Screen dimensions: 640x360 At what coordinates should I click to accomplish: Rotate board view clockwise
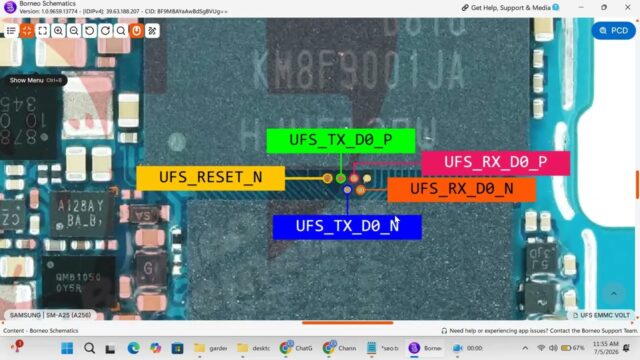click(x=105, y=31)
